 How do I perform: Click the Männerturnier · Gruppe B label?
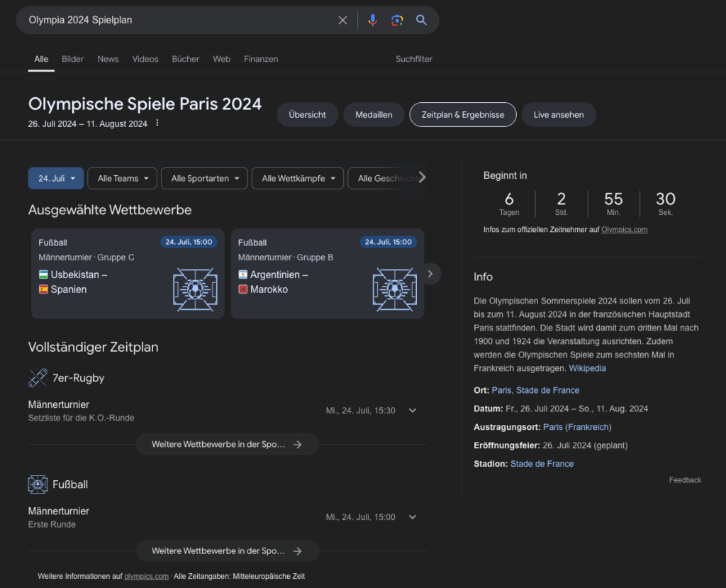pyautogui.click(x=286, y=257)
